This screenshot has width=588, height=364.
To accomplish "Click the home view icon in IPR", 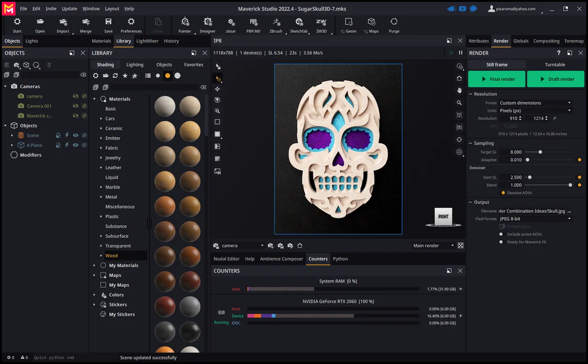I will [459, 78].
